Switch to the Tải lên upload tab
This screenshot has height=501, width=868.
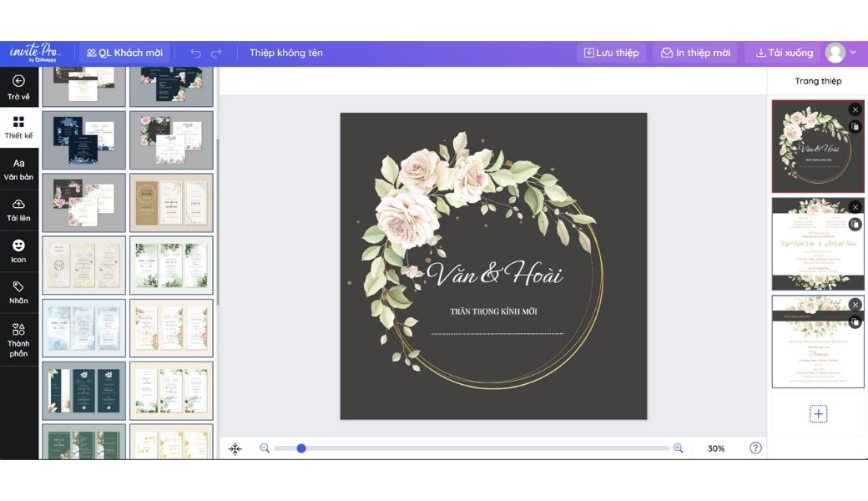(18, 210)
